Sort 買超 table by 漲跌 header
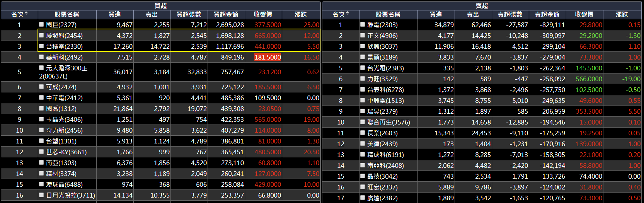The height and width of the screenshot is (203, 644). tap(301, 14)
